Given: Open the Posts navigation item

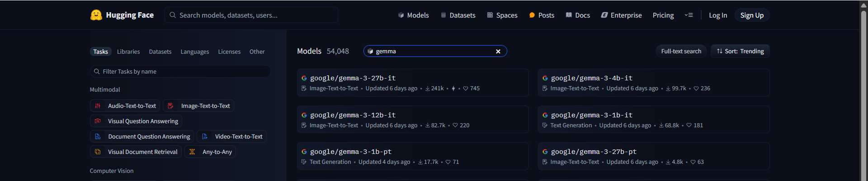Looking at the screenshot, I should click(x=541, y=15).
